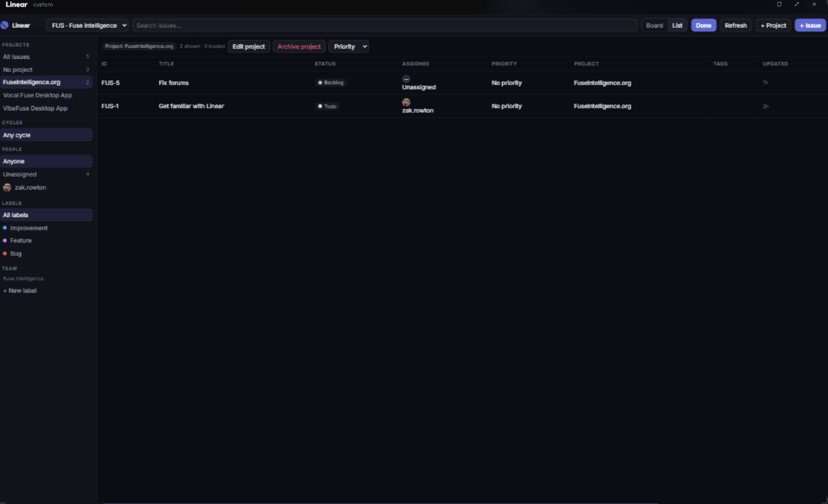828x504 pixels.
Task: Click zak.rowton assignee name in FUS-1 row
Action: (x=418, y=110)
